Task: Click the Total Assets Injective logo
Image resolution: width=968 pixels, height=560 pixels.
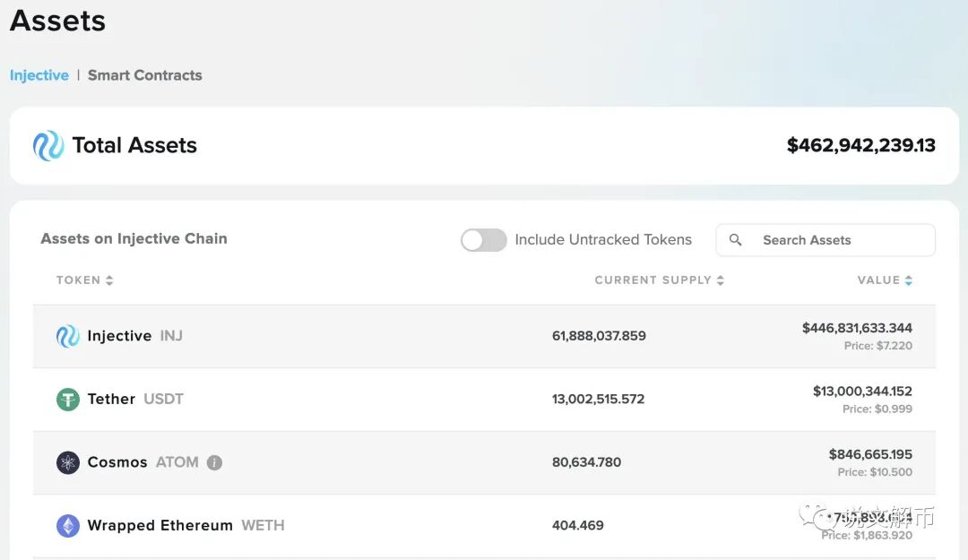Action: click(x=48, y=146)
